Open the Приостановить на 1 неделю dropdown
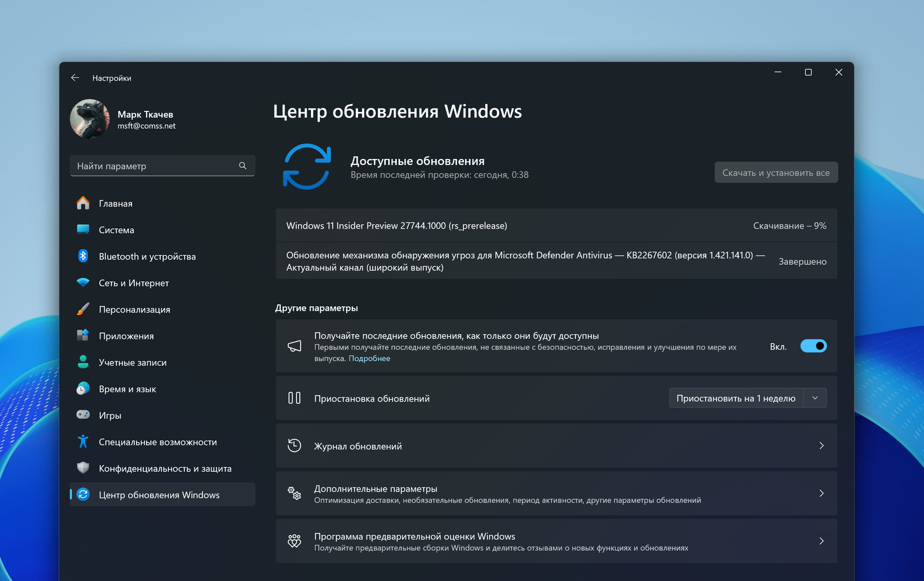Viewport: 924px width, 581px height. pos(814,397)
